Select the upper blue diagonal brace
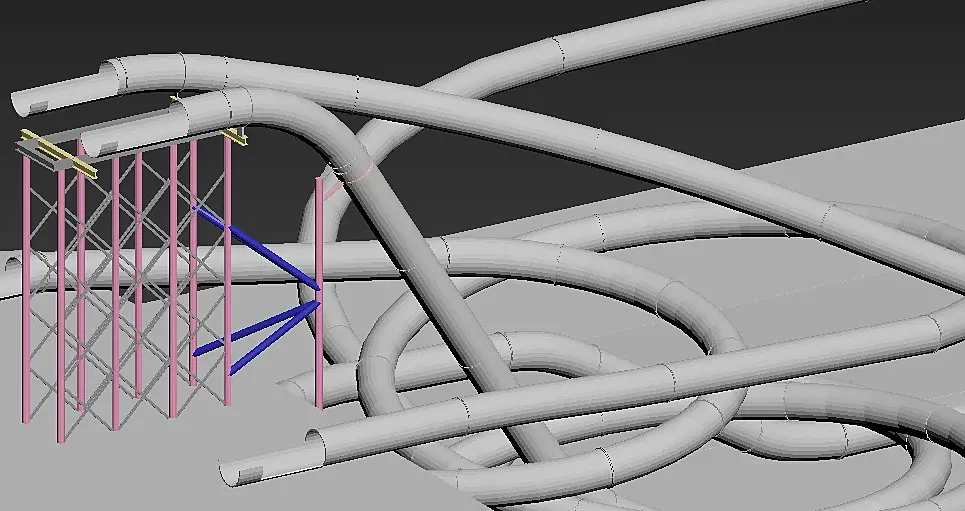Screen dimensions: 965x511 (x=257, y=248)
